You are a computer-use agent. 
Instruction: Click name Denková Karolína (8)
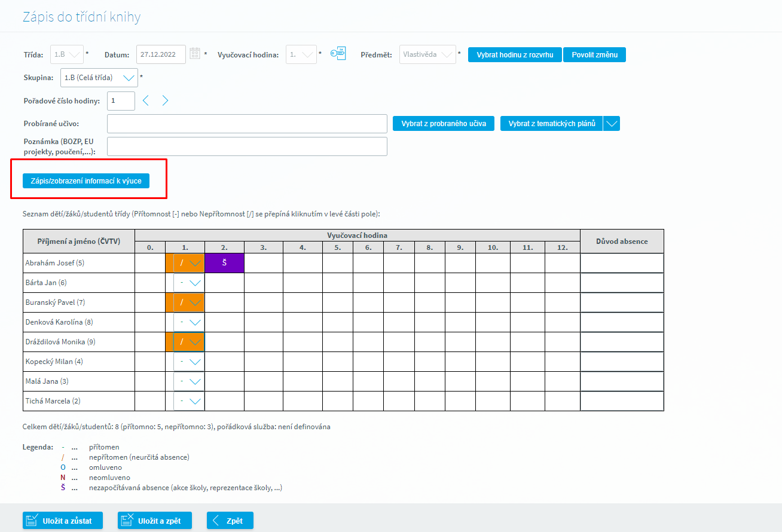59,322
